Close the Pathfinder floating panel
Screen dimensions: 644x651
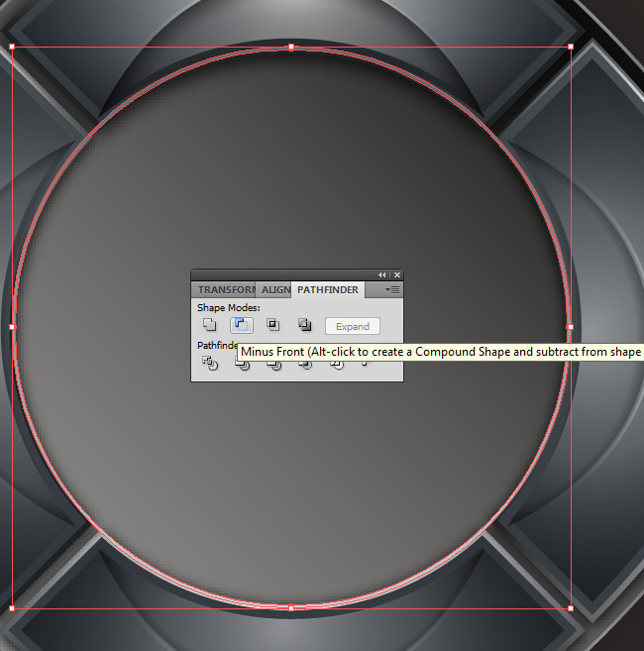click(397, 275)
